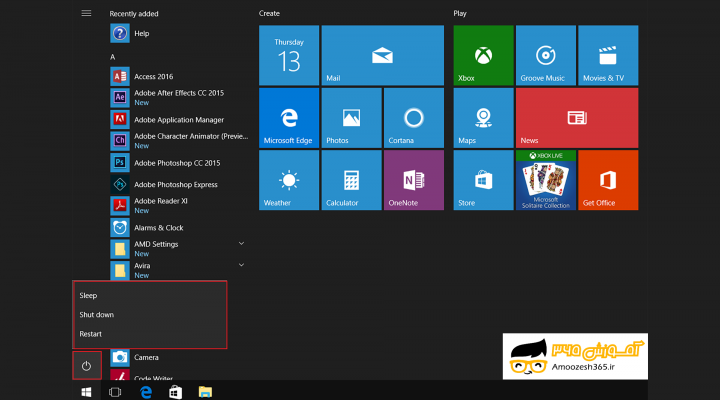The image size is (720, 400).
Task: Open the Calculator tile
Action: click(x=351, y=180)
